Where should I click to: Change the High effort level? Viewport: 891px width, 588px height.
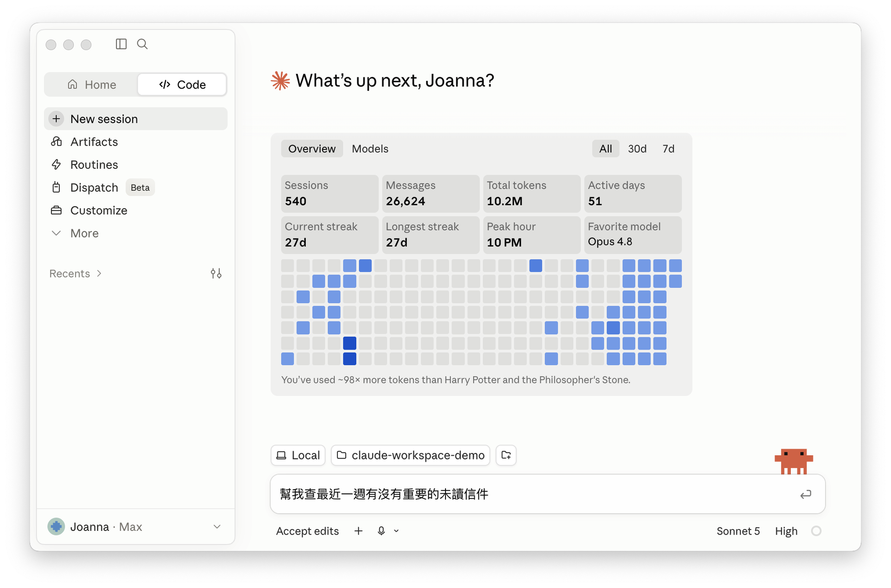[786, 531]
